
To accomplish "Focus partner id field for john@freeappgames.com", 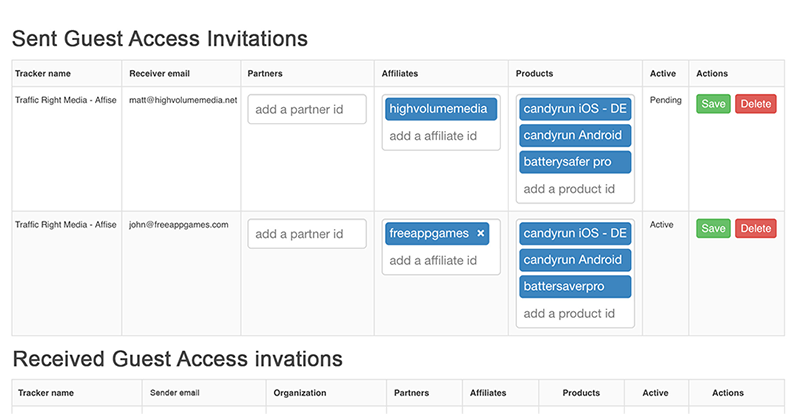I will pyautogui.click(x=307, y=234).
